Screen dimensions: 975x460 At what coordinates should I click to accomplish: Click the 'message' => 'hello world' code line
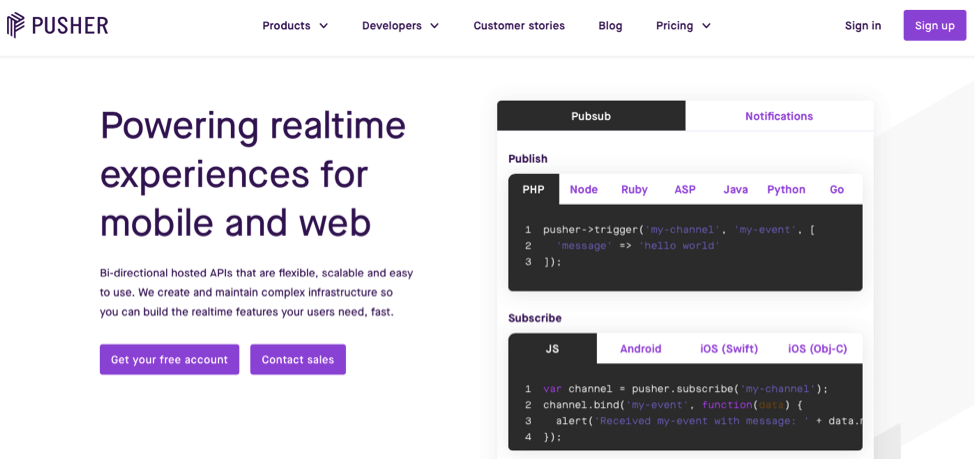coord(638,246)
